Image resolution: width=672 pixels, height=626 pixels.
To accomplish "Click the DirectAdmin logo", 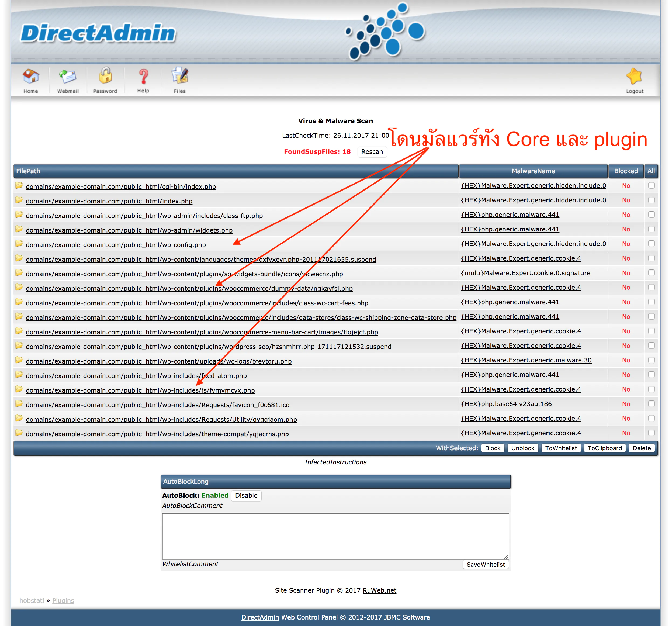I will click(x=98, y=33).
